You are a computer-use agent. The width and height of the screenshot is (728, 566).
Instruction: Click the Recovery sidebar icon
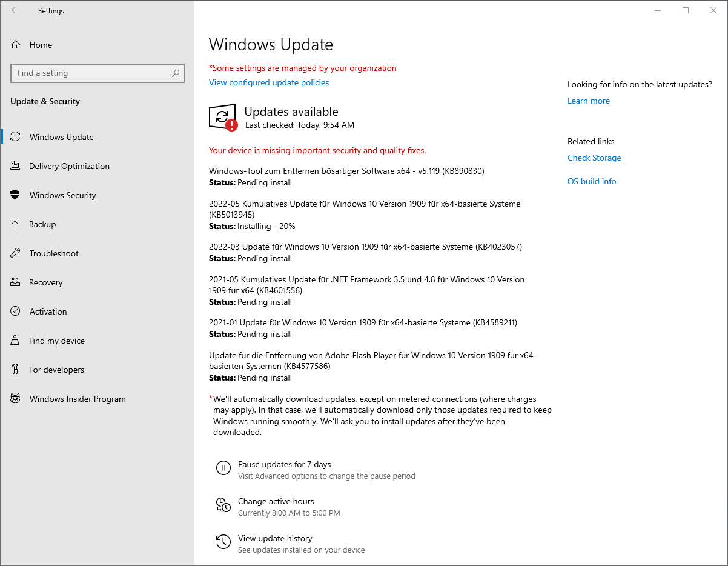pyautogui.click(x=16, y=282)
